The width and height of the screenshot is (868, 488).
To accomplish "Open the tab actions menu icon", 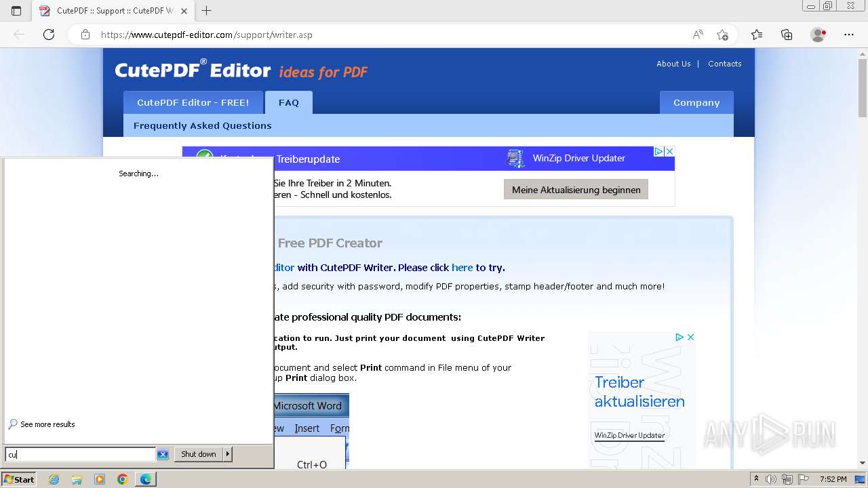I will tap(16, 11).
